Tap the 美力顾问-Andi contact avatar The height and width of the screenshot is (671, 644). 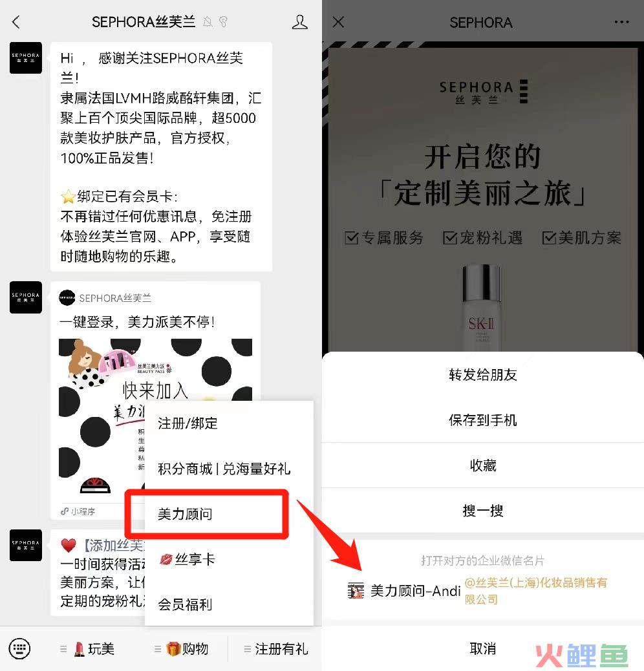[x=356, y=591]
